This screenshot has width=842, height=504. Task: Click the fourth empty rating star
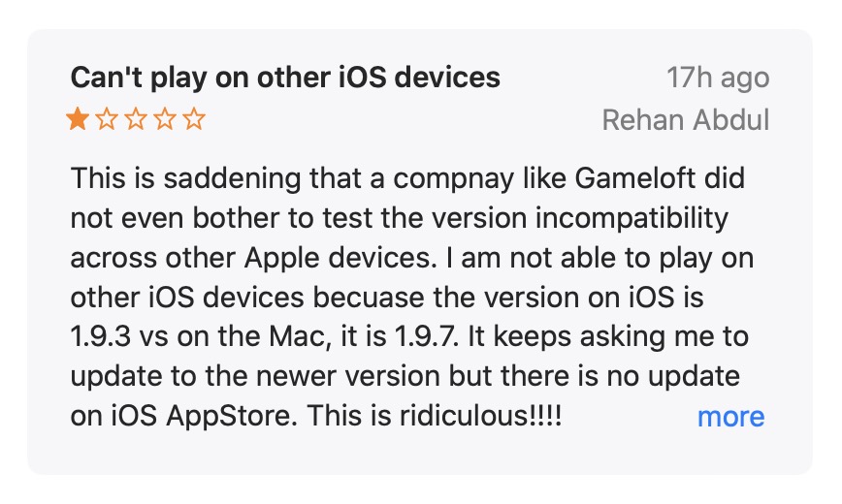tap(165, 120)
